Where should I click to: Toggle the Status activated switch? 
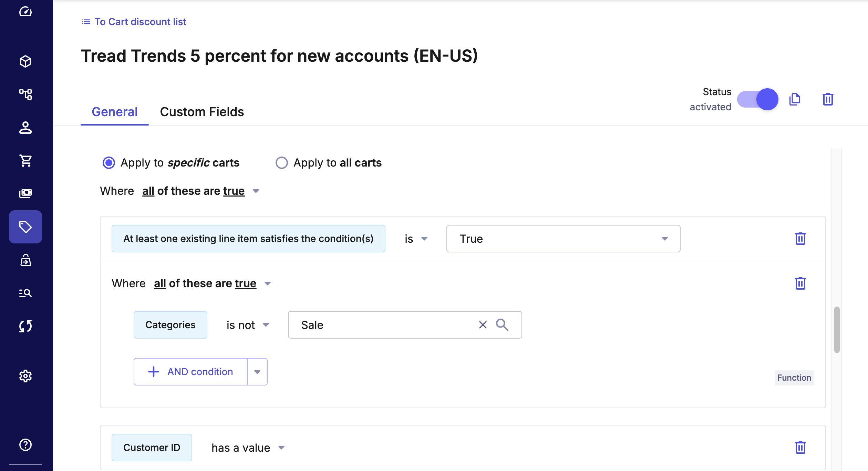[757, 99]
